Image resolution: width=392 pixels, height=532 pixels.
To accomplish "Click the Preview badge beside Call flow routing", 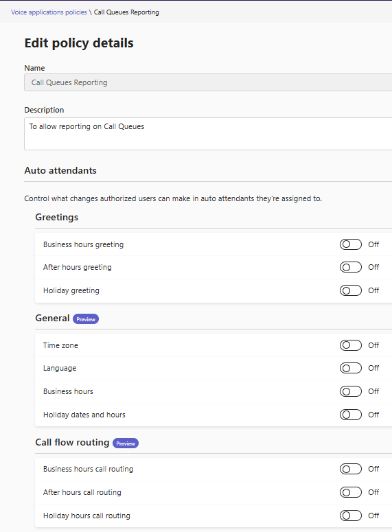I will (x=126, y=443).
